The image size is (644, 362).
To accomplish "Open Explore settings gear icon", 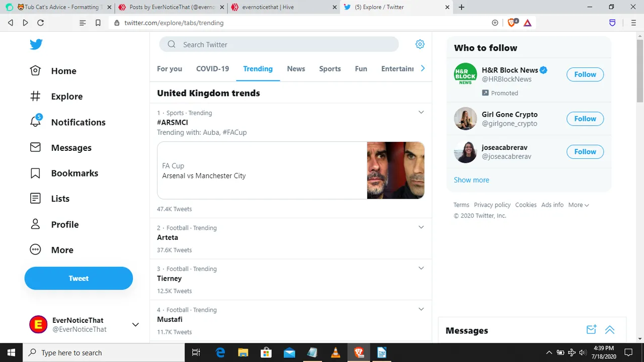I will [x=420, y=44].
